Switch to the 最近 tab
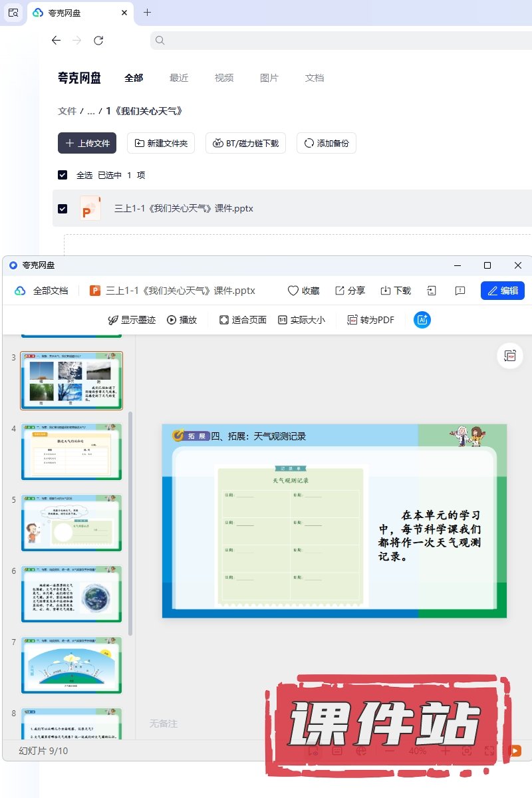This screenshot has width=532, height=798. [179, 78]
